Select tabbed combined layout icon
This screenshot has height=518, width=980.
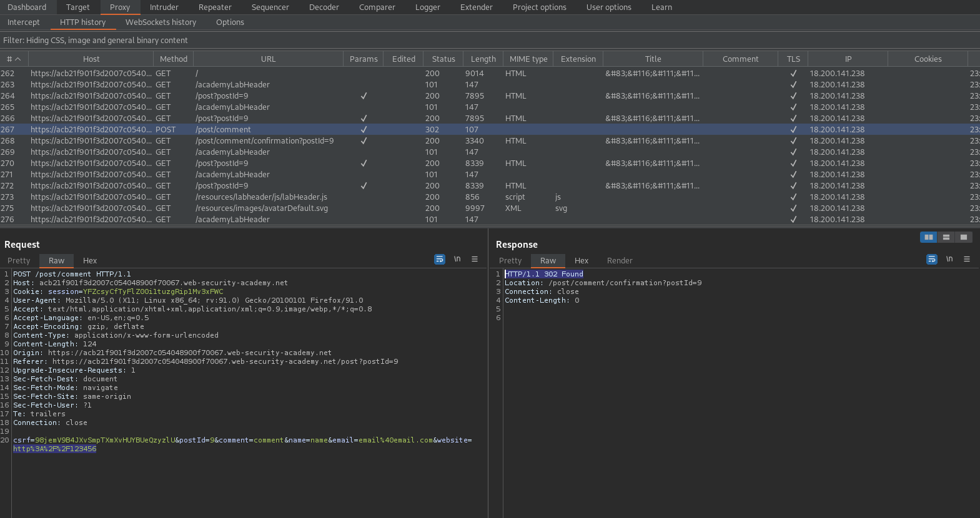[964, 237]
